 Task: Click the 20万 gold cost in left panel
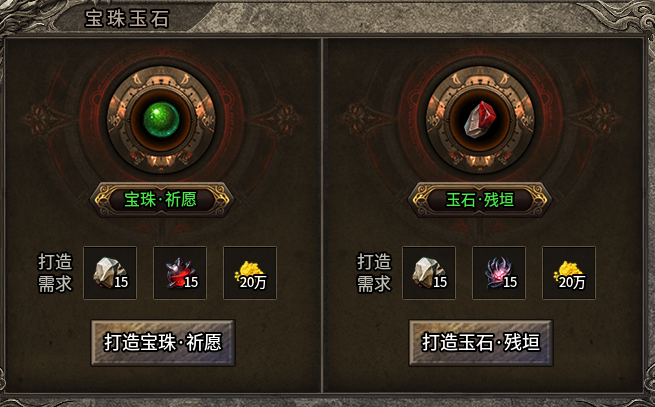pyautogui.click(x=250, y=273)
